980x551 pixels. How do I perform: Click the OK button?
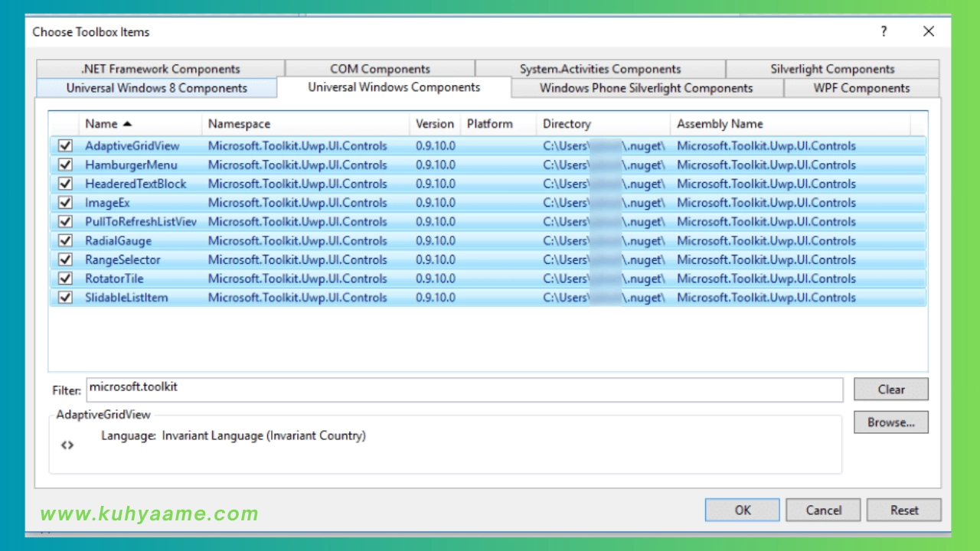coord(743,510)
